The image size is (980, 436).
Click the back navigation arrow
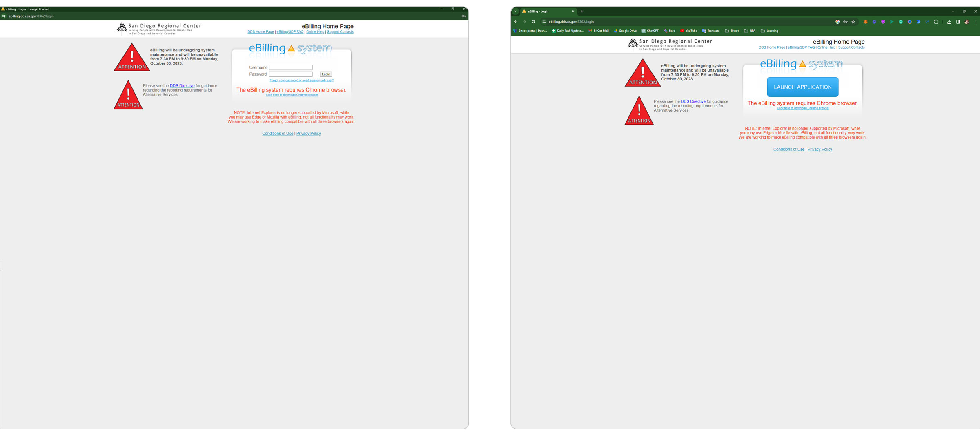tap(516, 22)
